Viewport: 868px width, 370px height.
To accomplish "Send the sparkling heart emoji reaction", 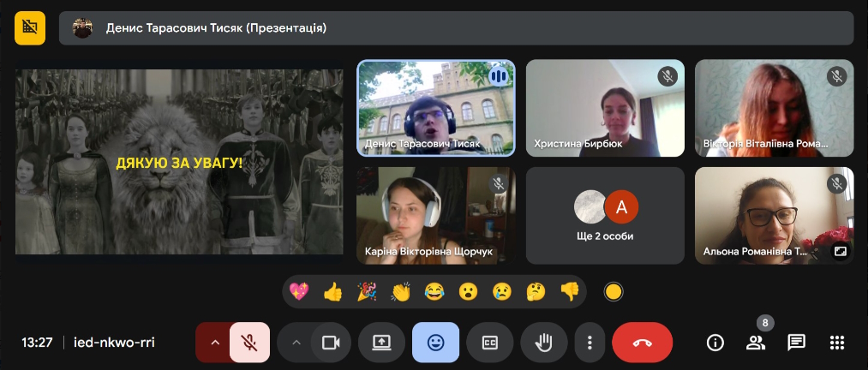I will coord(299,291).
